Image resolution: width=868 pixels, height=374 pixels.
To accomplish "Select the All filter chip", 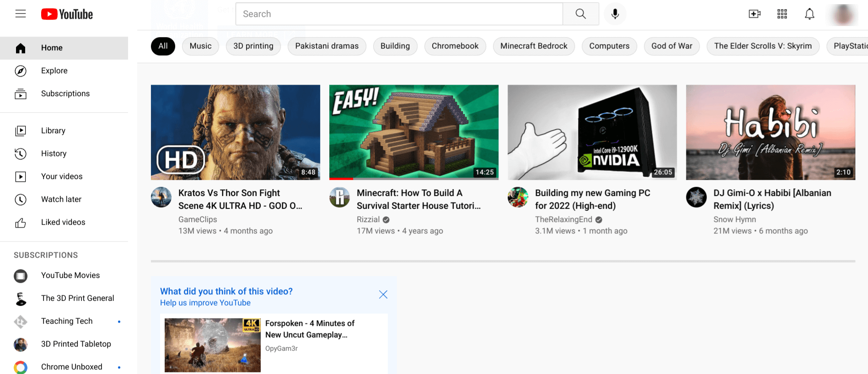I will [x=163, y=46].
